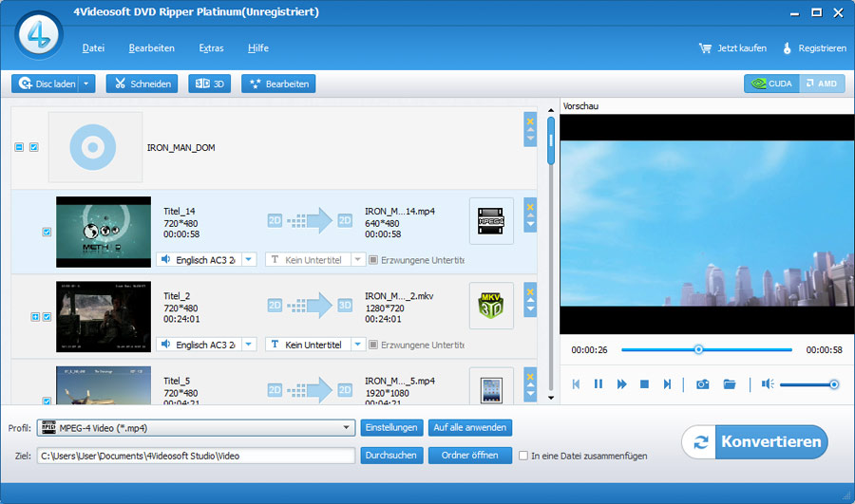Image resolution: width=855 pixels, height=504 pixels.
Task: Open audio track dropdown for Titel_2
Action: [249, 345]
